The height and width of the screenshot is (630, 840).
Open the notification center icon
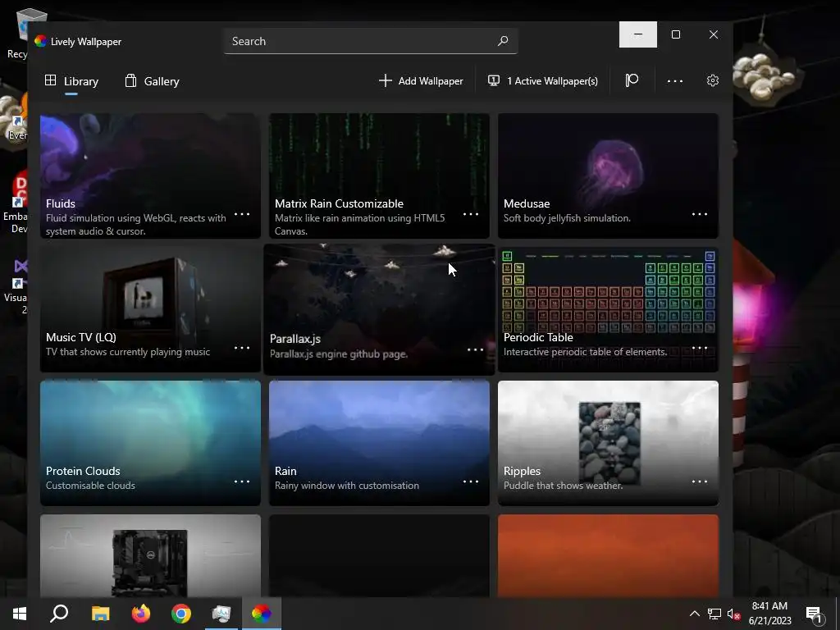(x=815, y=614)
